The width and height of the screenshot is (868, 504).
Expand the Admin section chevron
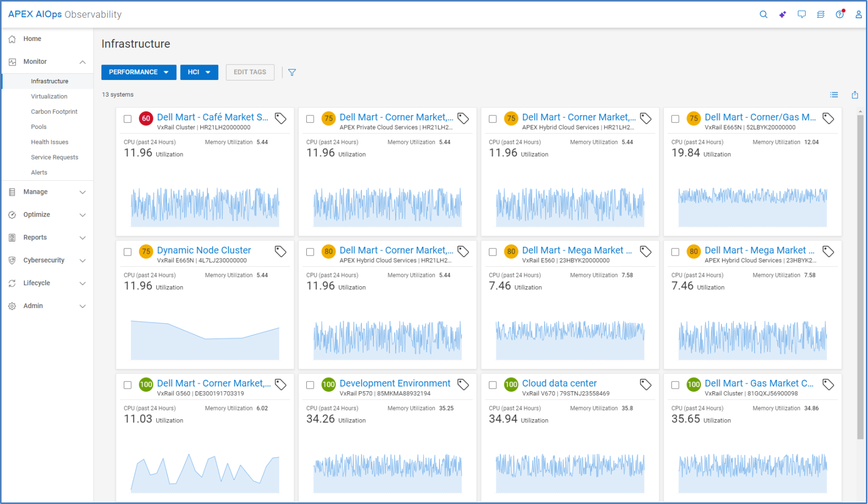tap(83, 307)
